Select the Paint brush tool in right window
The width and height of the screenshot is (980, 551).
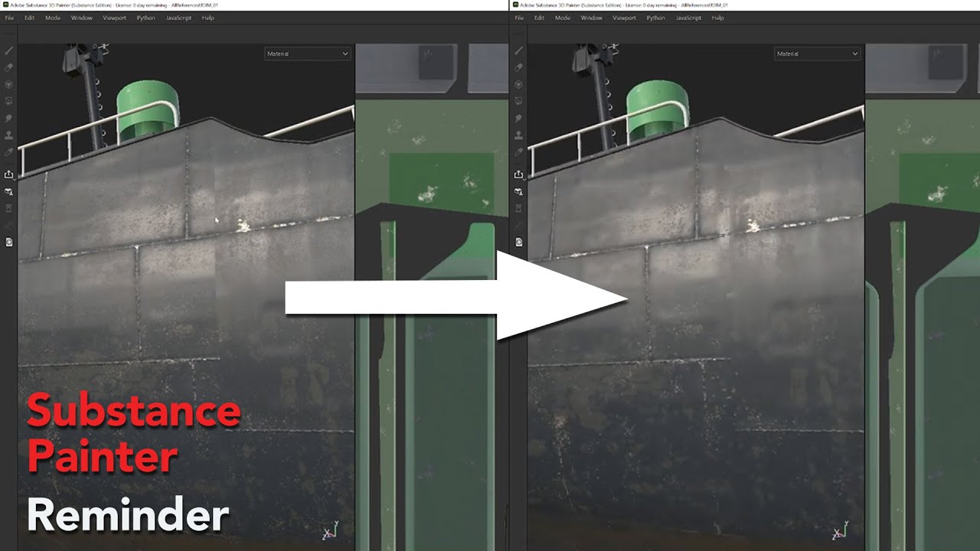coord(519,51)
